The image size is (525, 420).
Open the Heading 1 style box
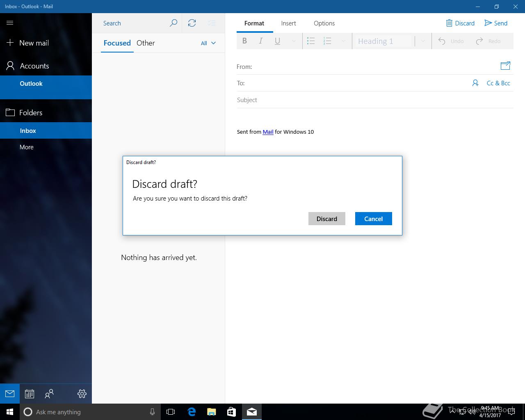(383, 41)
